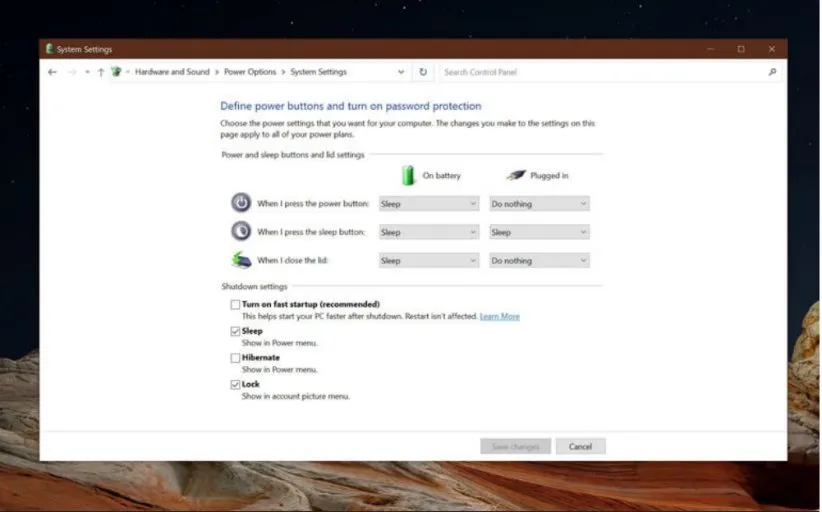Uncheck the Lock checkbox
This screenshot has width=822, height=512.
coord(236,384)
